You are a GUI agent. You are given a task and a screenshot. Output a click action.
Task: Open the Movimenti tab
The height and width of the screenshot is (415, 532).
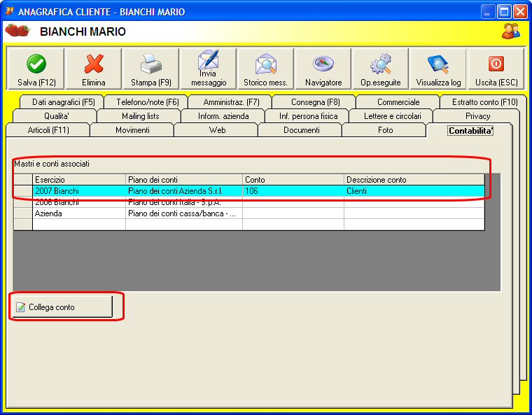[132, 130]
